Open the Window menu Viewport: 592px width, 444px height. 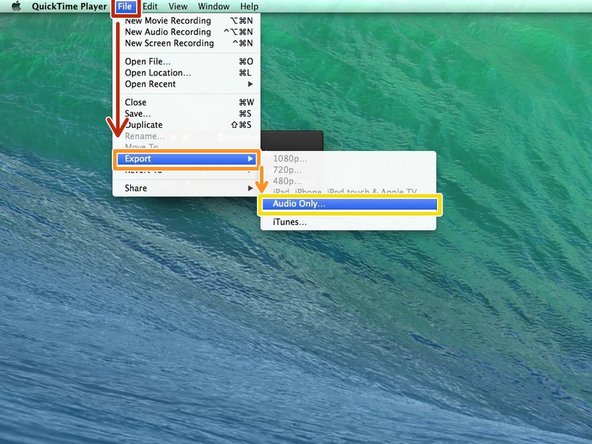pos(214,6)
